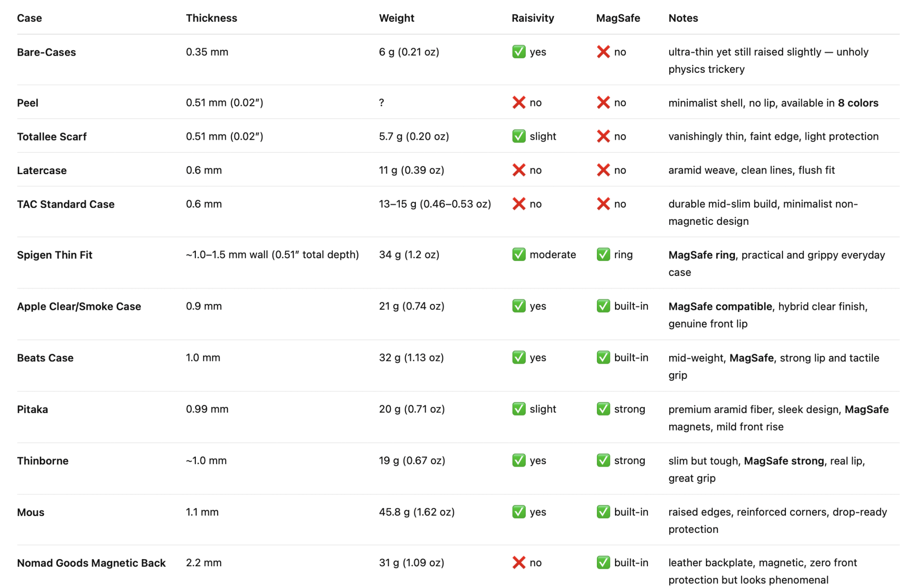Click the red X in Peel's Raisivity cell
The height and width of the screenshot is (588, 905).
tap(519, 103)
